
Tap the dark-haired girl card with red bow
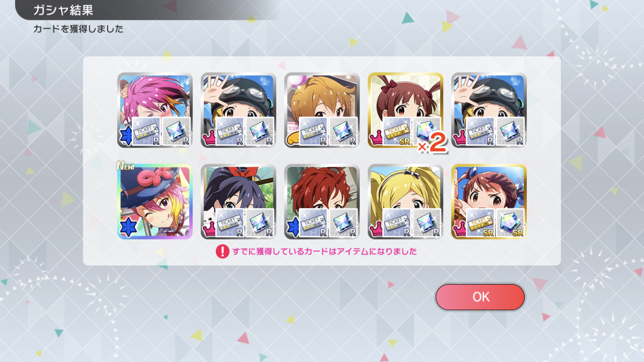point(238,202)
